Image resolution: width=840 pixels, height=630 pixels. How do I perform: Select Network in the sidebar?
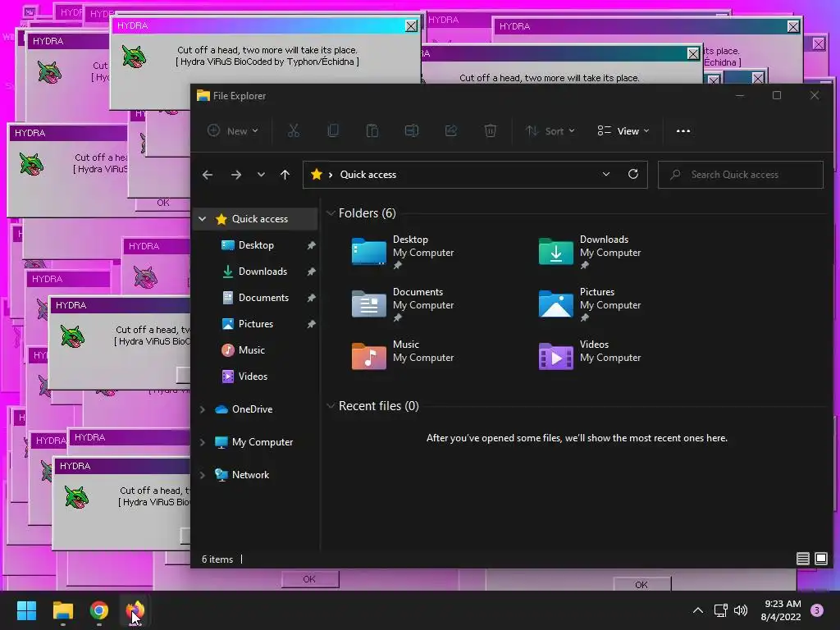(x=250, y=475)
